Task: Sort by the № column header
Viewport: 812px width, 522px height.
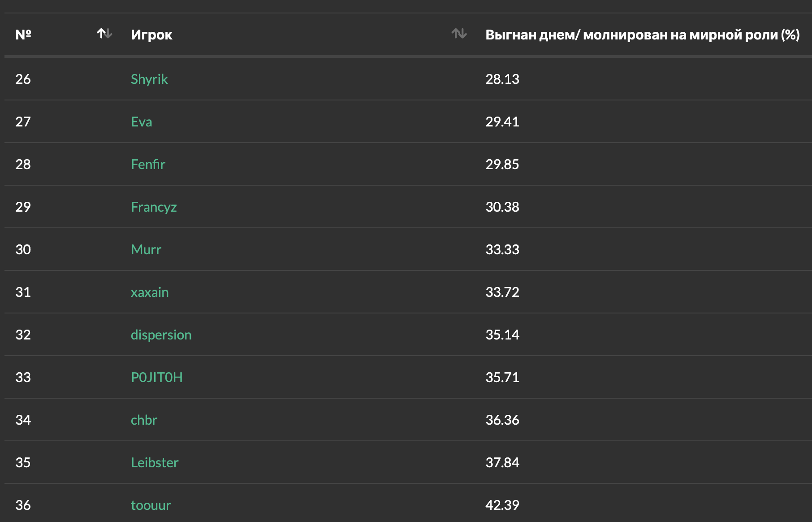Action: [23, 35]
